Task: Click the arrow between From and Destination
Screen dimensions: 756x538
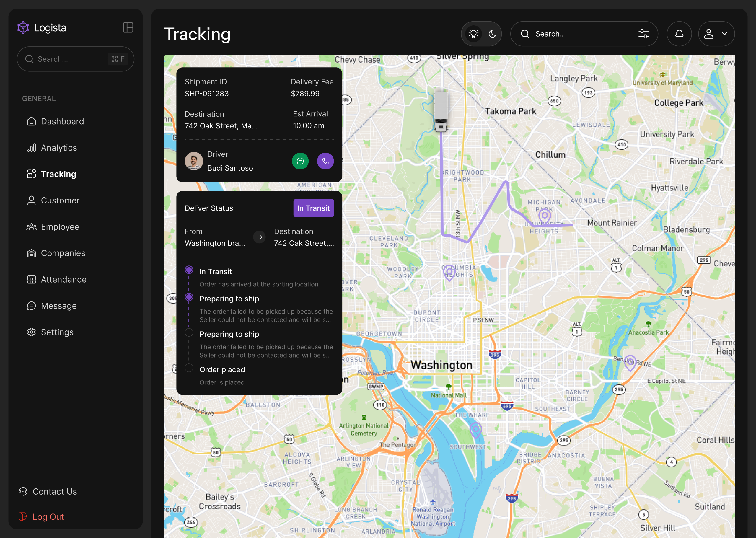Action: [x=259, y=237]
